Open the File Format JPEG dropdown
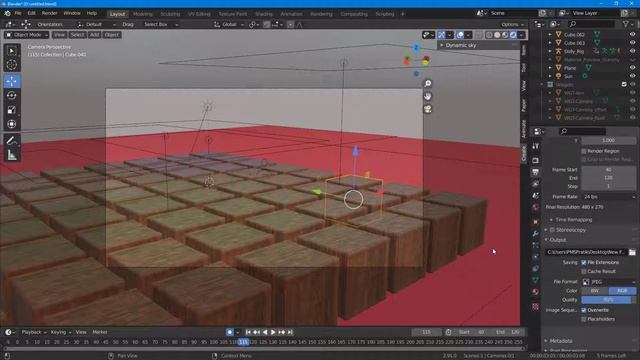640x360 pixels. (609, 282)
